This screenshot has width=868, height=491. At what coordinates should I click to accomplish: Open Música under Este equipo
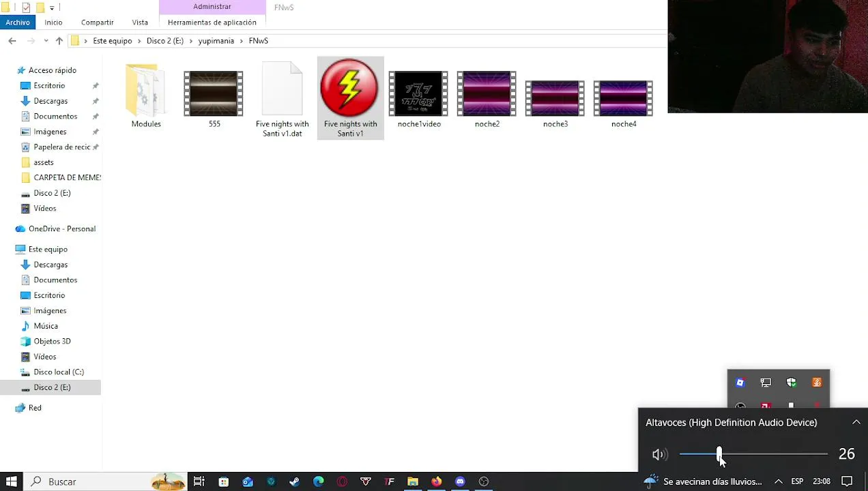click(x=46, y=326)
